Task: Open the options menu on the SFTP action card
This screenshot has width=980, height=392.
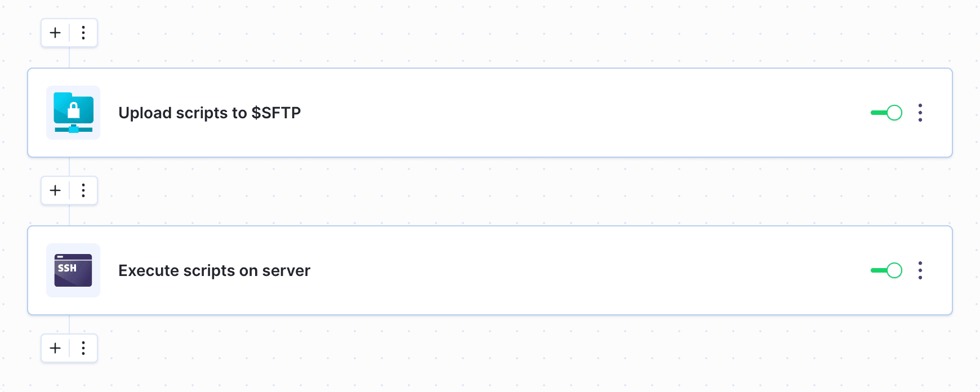Action: coord(920,113)
